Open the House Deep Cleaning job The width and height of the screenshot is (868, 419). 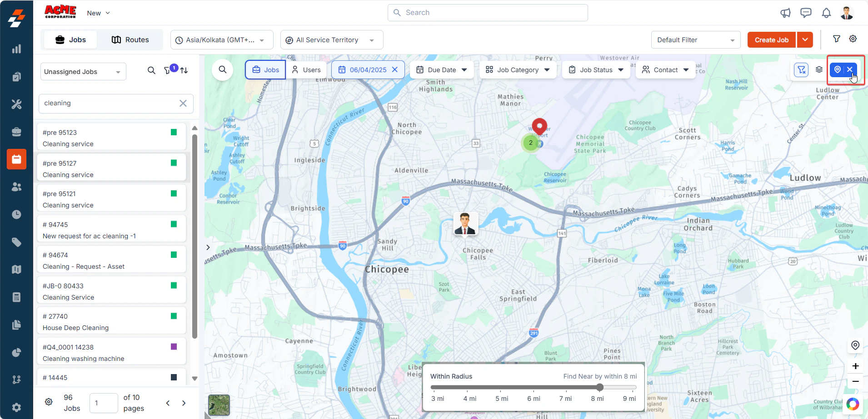click(x=111, y=322)
